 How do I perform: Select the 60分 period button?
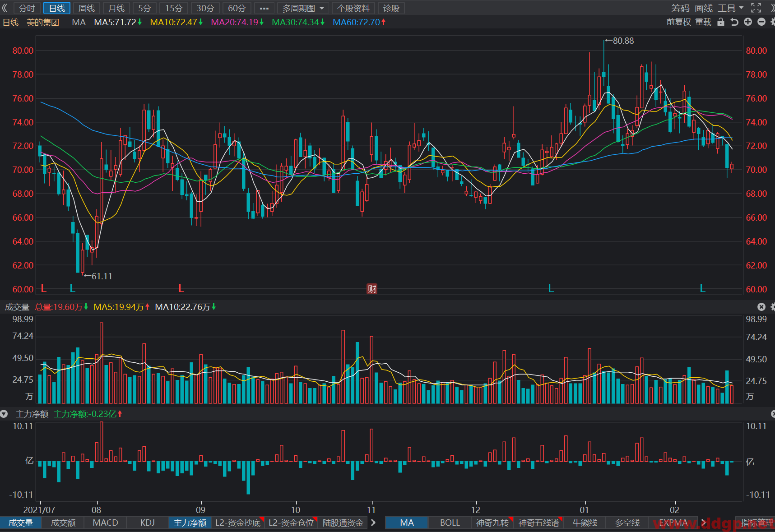pos(237,8)
